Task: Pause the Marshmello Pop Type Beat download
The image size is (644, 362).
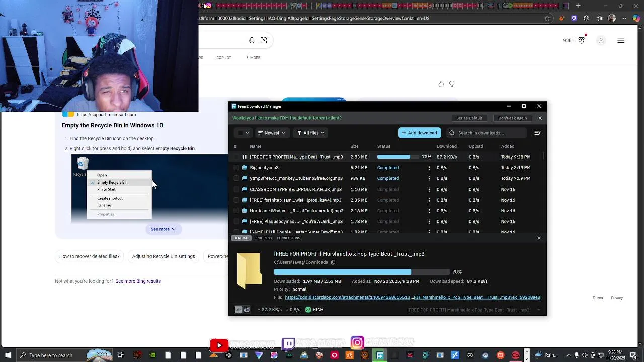Action: [245, 157]
